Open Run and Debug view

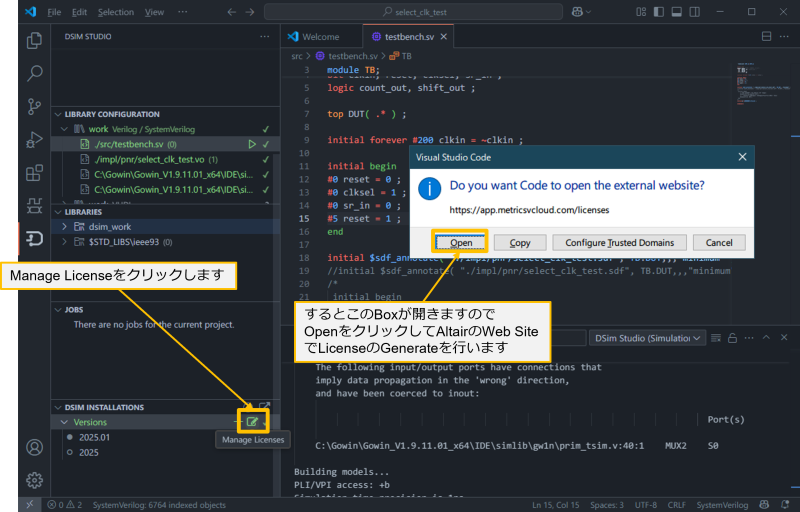point(34,140)
